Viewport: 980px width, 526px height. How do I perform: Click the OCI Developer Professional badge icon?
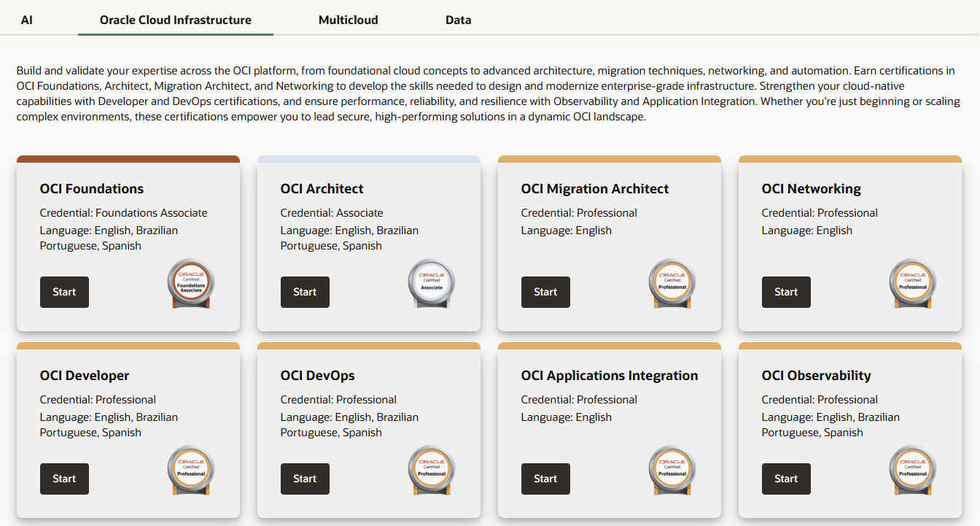tap(191, 471)
